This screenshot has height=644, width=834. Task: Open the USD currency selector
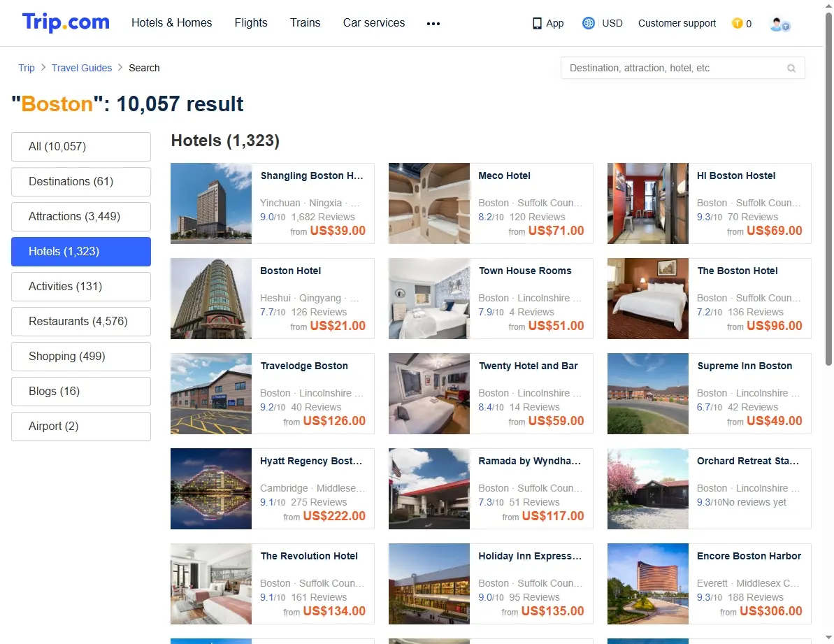[612, 23]
